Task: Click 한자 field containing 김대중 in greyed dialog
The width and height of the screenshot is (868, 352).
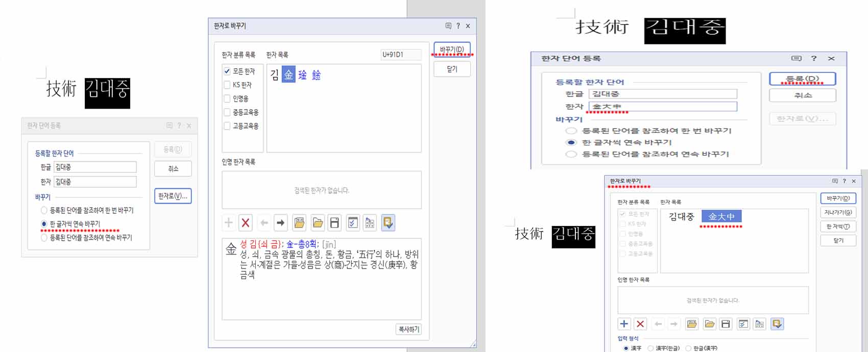Action: [95, 182]
